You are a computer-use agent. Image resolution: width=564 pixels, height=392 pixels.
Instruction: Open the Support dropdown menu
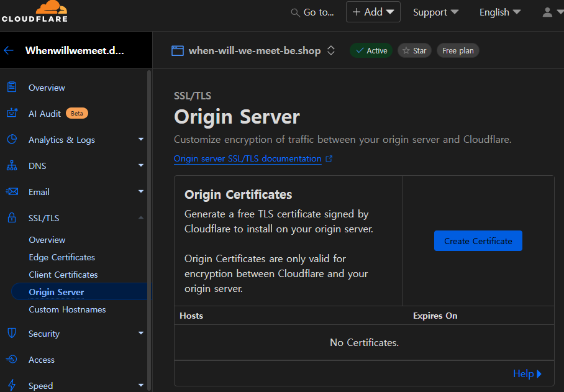point(435,12)
